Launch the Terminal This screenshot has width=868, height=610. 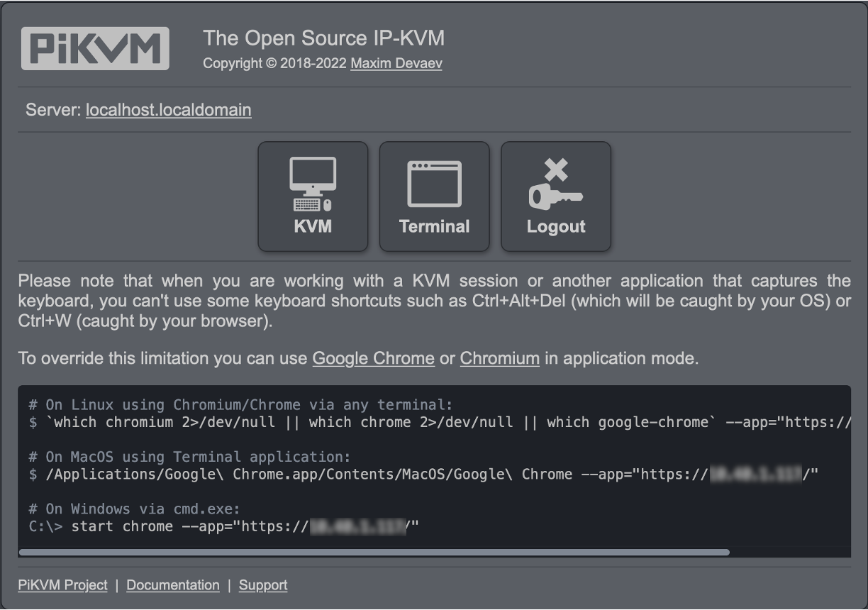point(434,196)
